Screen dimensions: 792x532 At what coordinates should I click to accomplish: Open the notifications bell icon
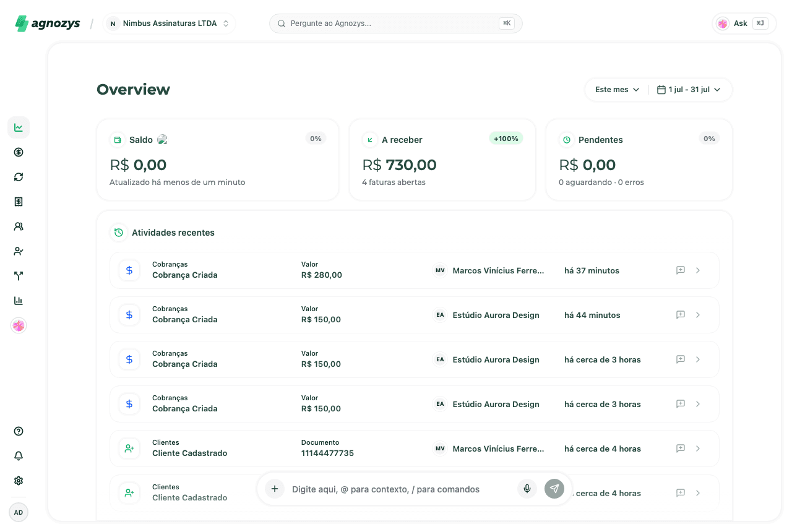(19, 456)
